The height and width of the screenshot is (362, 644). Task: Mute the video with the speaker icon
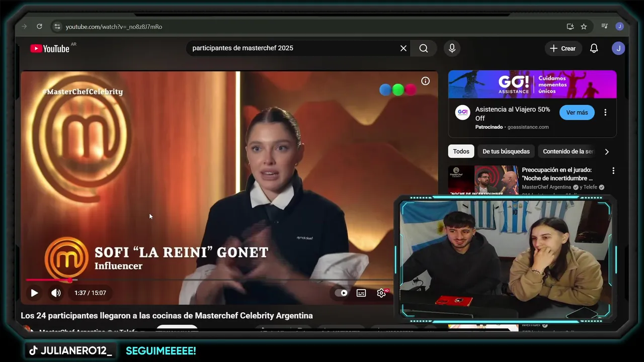point(56,293)
